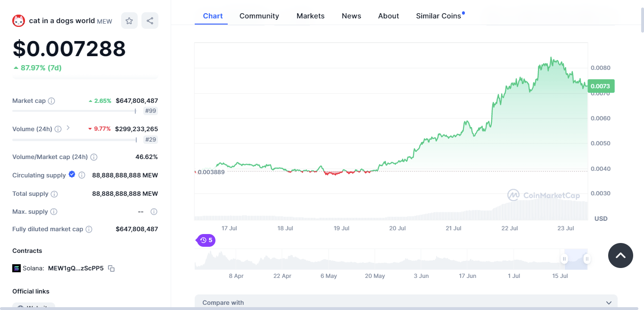Click the $0.007288 price text
Image resolution: width=644 pixels, height=310 pixels.
[x=69, y=49]
